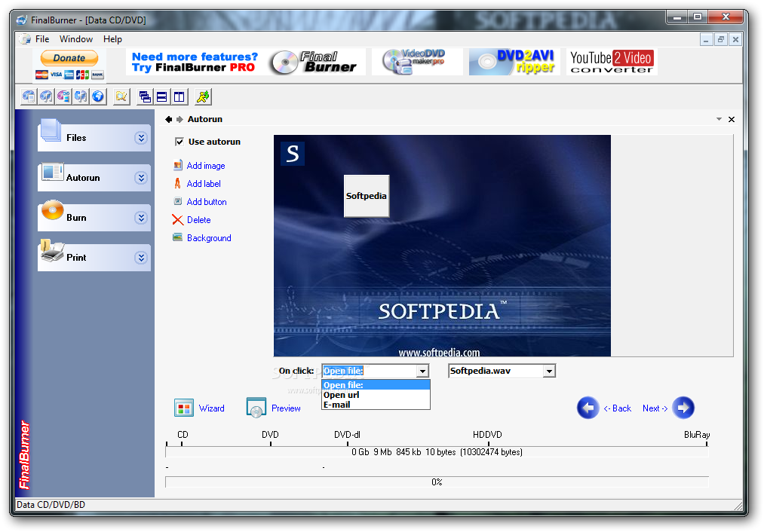Click the audio disc with note icon
The image size is (764, 532).
(46, 96)
